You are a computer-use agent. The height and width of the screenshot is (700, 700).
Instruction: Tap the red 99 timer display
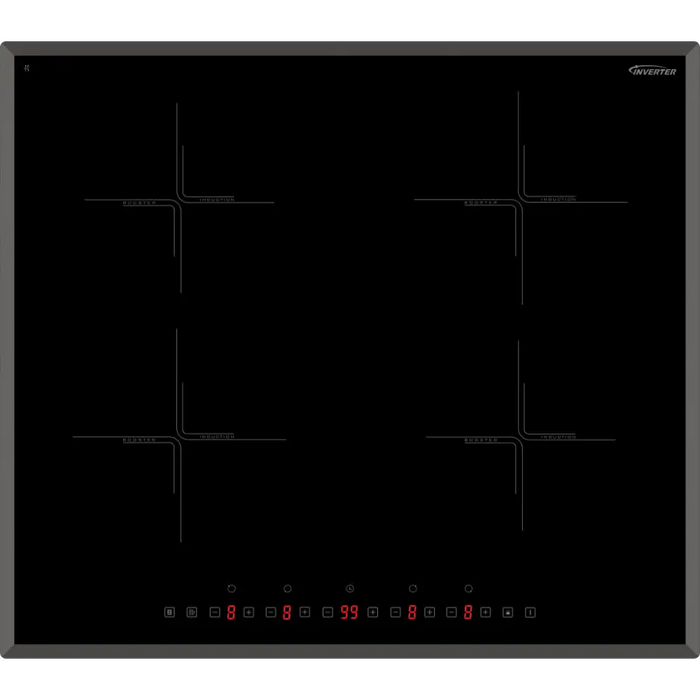[x=349, y=612]
